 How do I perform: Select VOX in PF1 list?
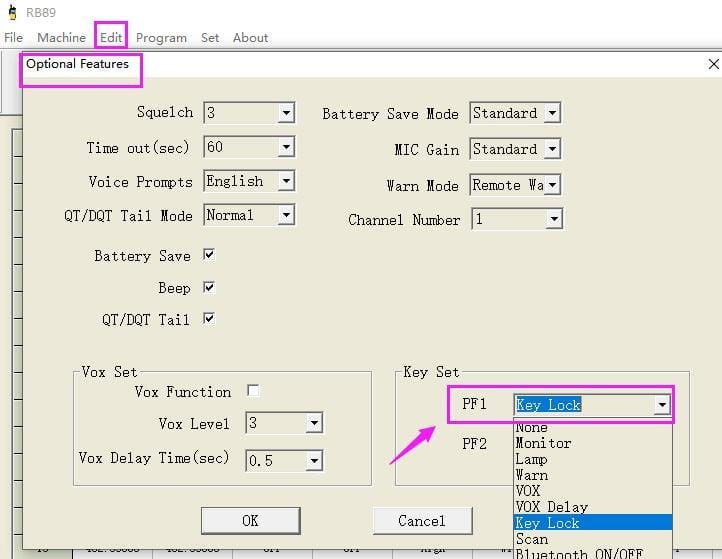593,491
